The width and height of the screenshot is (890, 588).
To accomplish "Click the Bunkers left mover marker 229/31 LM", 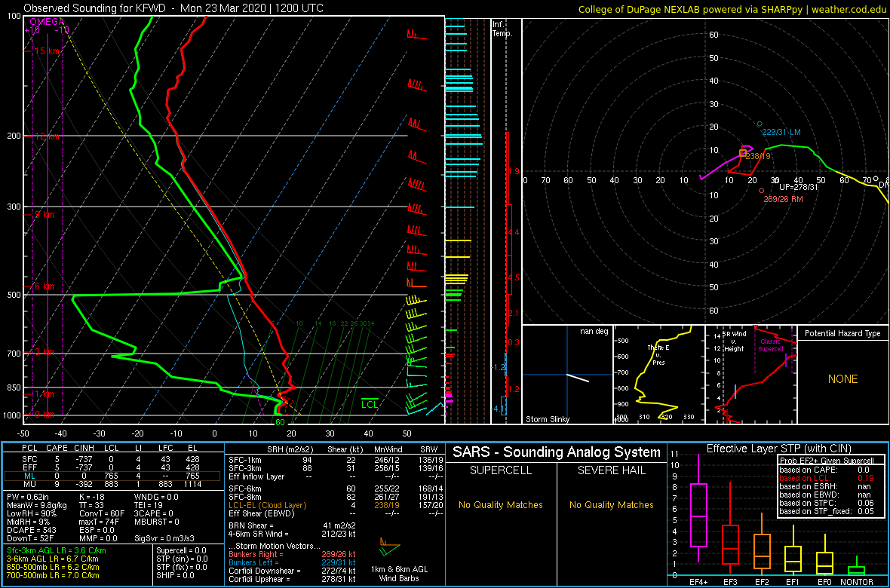I will click(x=760, y=124).
